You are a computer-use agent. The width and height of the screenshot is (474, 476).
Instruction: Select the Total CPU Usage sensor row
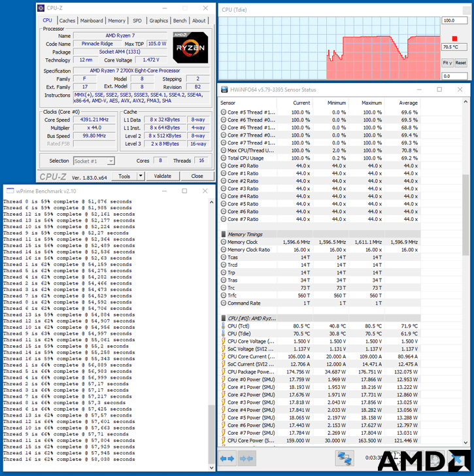319,158
